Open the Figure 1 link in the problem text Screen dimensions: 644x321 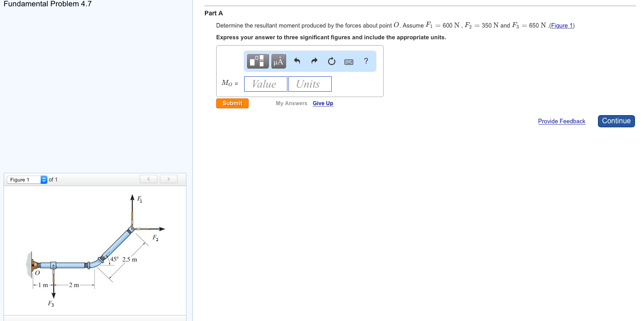(x=562, y=25)
